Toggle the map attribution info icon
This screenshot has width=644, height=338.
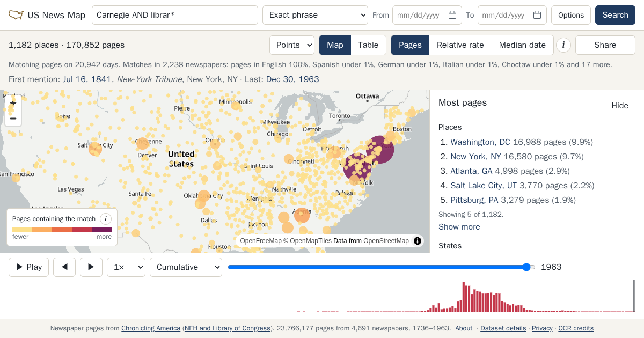tap(418, 241)
